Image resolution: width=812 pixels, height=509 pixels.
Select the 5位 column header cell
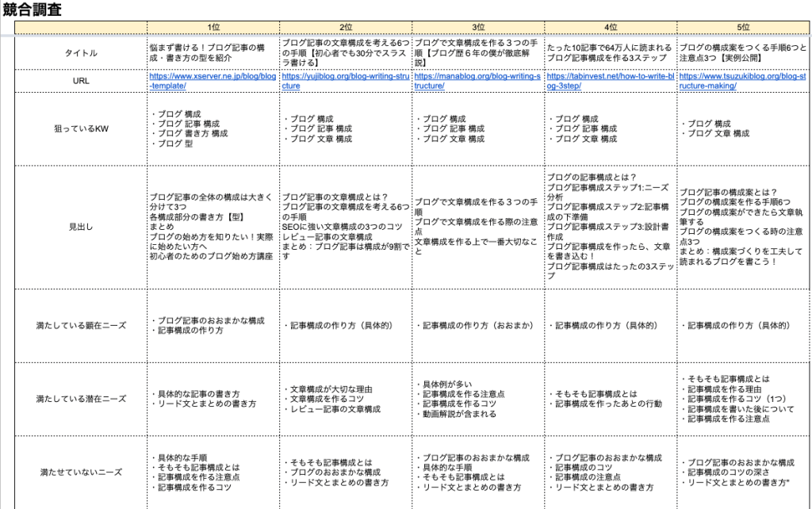click(x=744, y=28)
